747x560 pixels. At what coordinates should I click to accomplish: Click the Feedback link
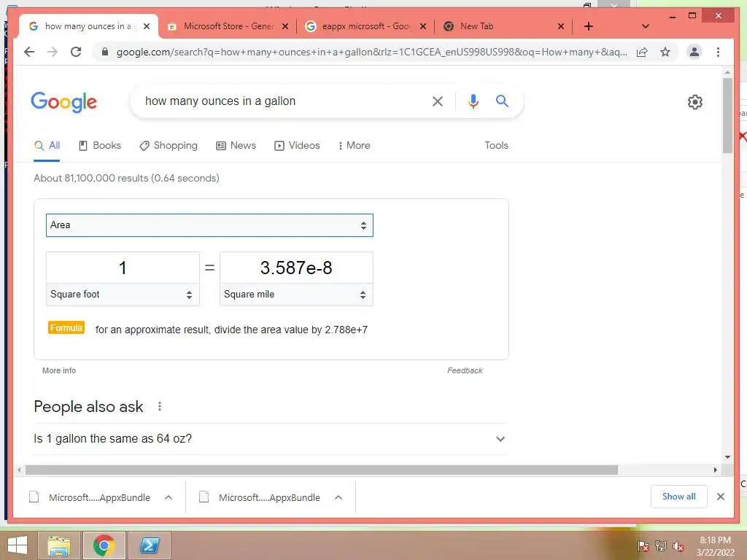pos(465,370)
